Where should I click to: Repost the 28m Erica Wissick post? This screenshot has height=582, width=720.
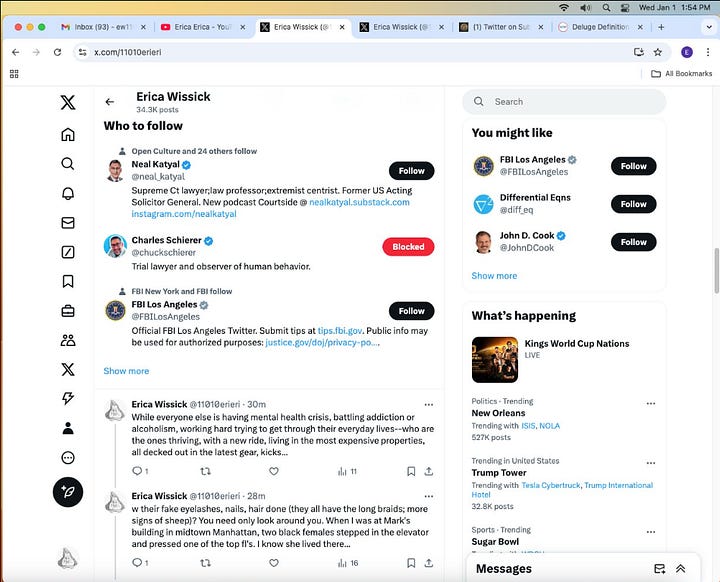click(x=205, y=563)
